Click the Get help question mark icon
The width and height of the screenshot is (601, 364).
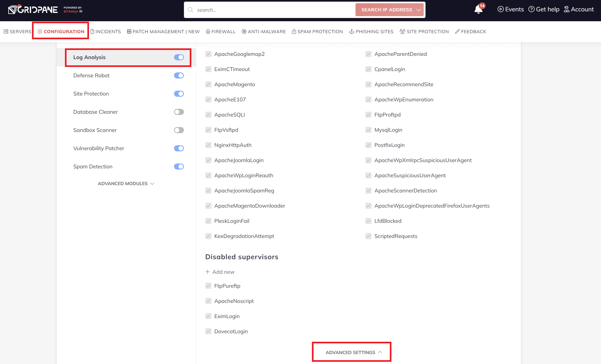[532, 9]
